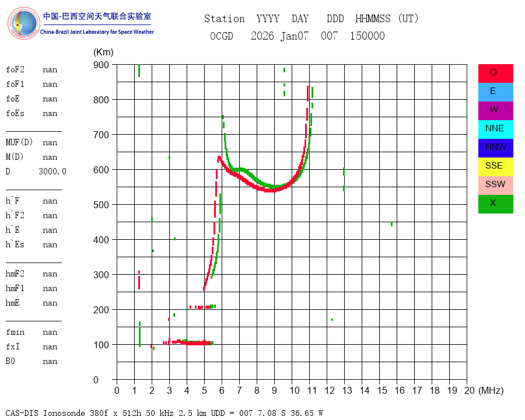Click the fxI parameter label
Viewport: 525px width, 420px height.
click(13, 346)
